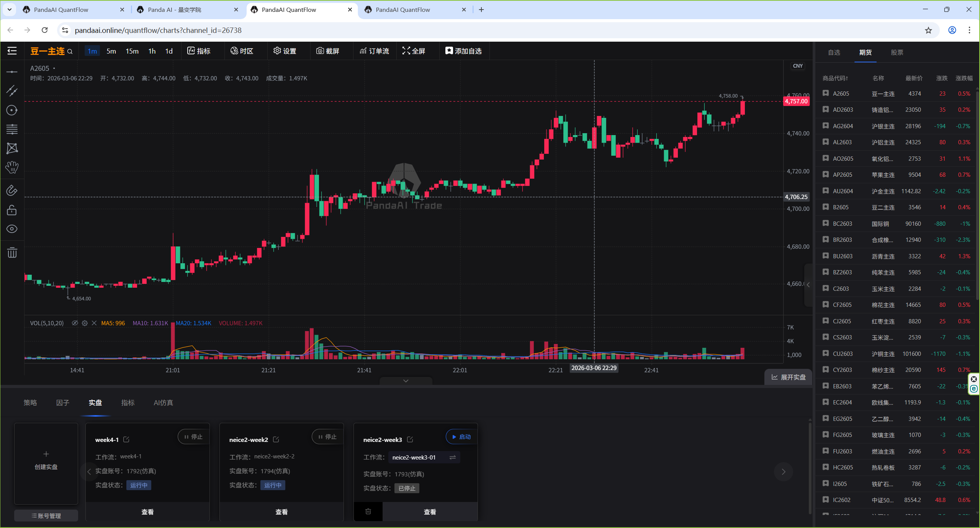
Task: Show previous live cards with left arrow
Action: point(89,472)
